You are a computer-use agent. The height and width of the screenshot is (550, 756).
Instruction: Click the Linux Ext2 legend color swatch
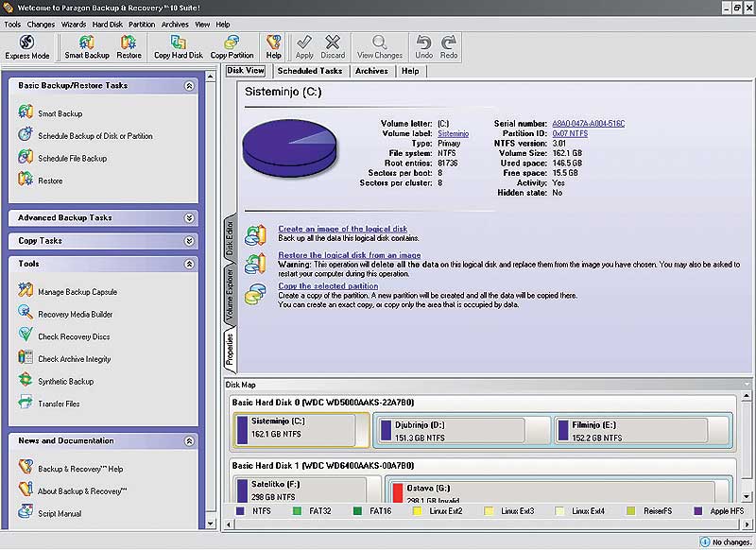tap(418, 511)
